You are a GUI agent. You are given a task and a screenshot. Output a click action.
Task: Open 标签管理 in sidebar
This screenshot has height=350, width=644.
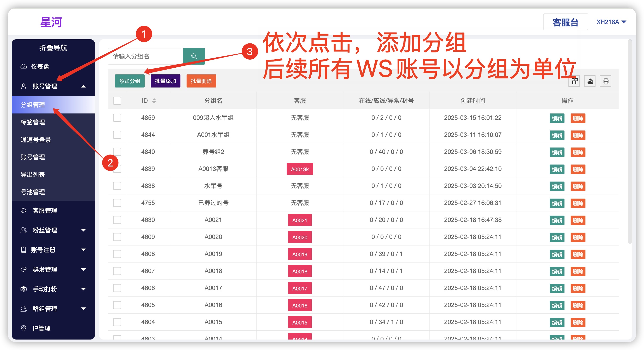point(33,122)
